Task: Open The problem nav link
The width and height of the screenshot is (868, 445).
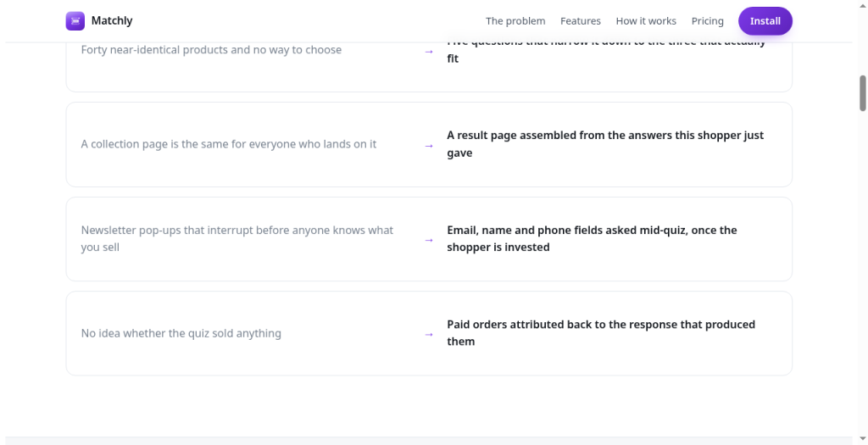Action: point(515,21)
